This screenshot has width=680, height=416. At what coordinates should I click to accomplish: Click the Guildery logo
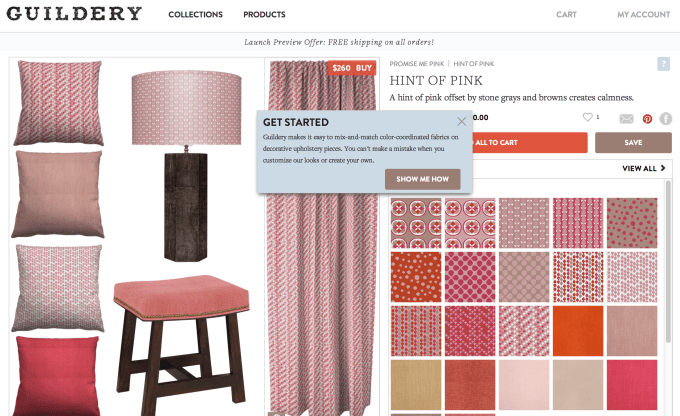click(x=74, y=14)
